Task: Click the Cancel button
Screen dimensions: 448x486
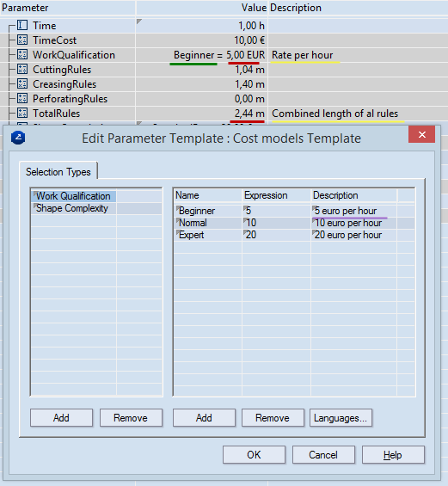Action: 323,455
